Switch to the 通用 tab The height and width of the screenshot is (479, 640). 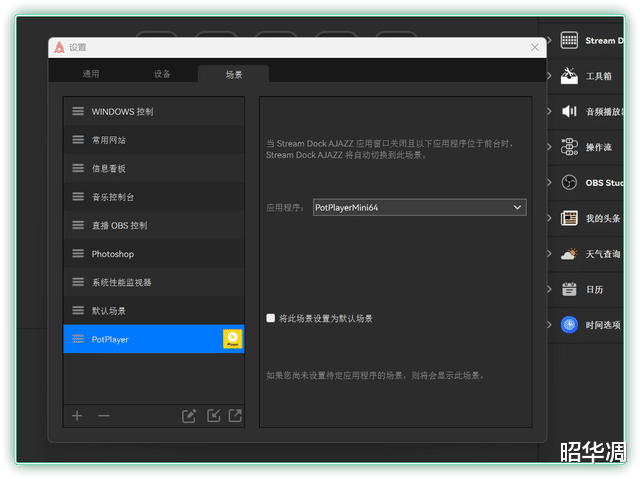[91, 74]
